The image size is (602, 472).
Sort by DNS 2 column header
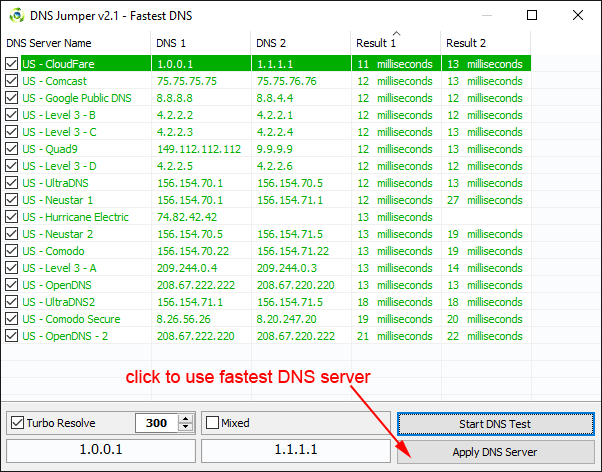coord(301,43)
